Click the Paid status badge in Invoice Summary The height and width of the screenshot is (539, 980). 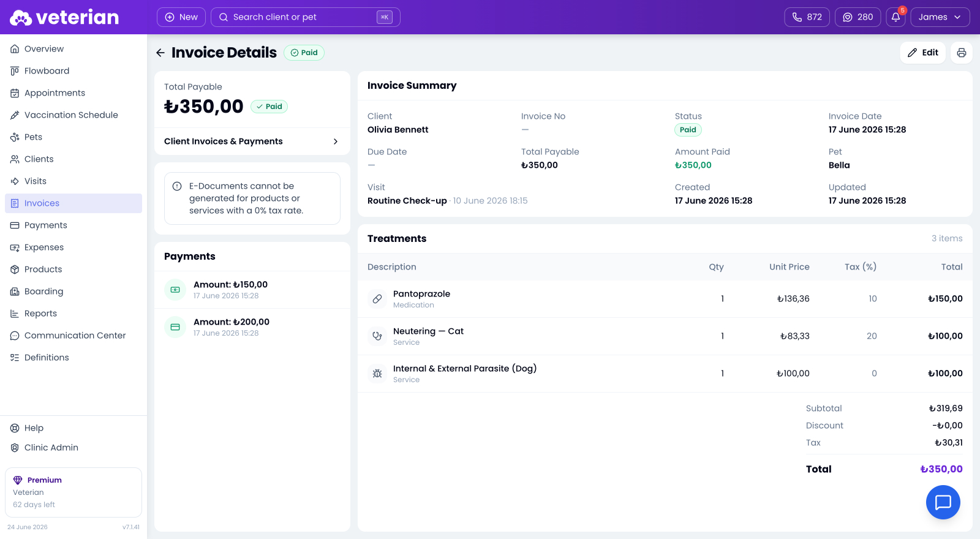(688, 130)
